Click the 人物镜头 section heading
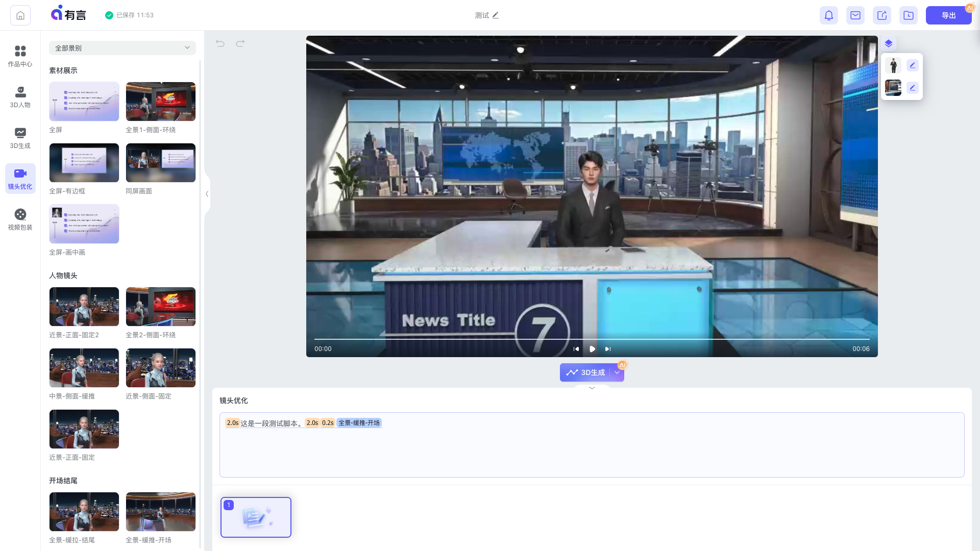This screenshot has height=551, width=980. coord(63,275)
